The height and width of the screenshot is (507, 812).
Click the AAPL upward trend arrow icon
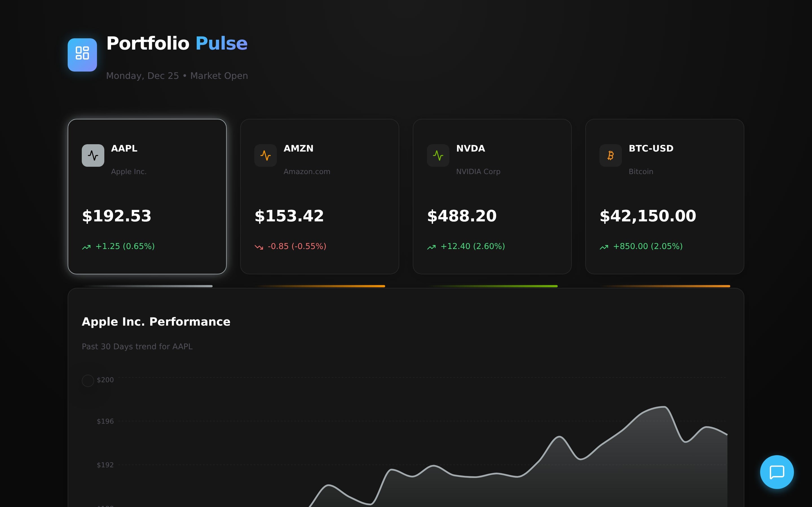tap(86, 247)
